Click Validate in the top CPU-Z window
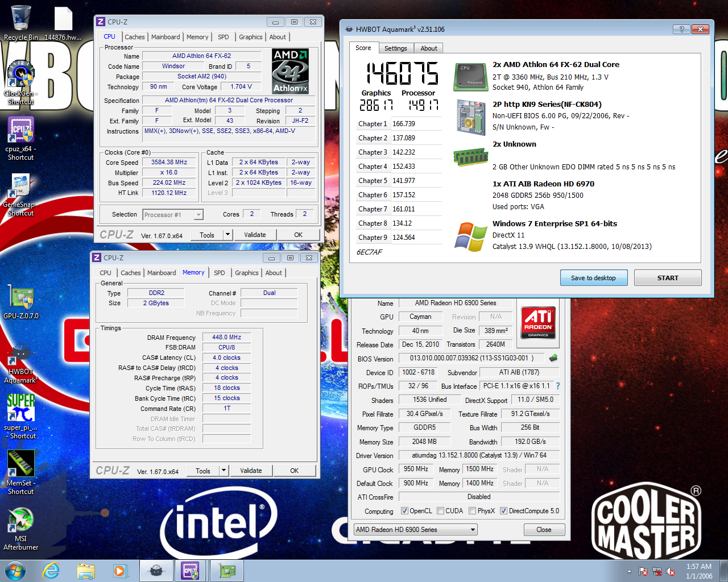The height and width of the screenshot is (582, 728). point(255,235)
